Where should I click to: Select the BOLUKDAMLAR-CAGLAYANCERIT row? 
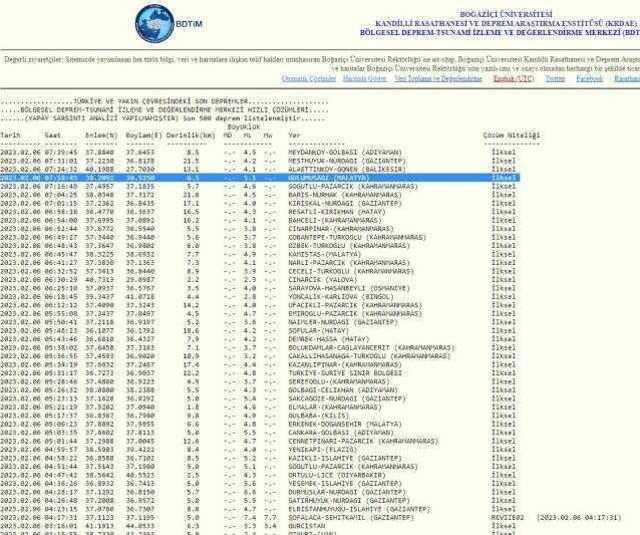260,348
